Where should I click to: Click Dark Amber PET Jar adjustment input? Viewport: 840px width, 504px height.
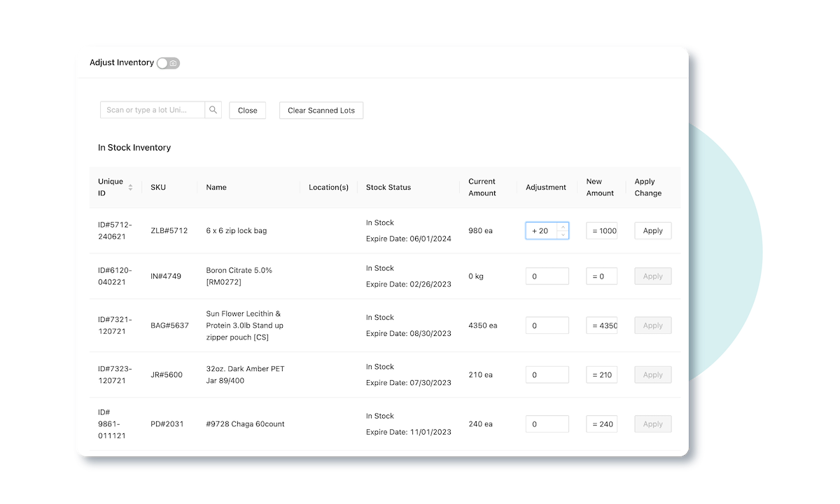click(547, 375)
